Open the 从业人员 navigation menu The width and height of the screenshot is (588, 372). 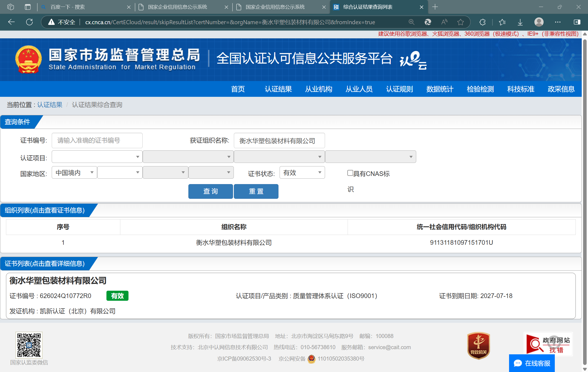coord(359,89)
